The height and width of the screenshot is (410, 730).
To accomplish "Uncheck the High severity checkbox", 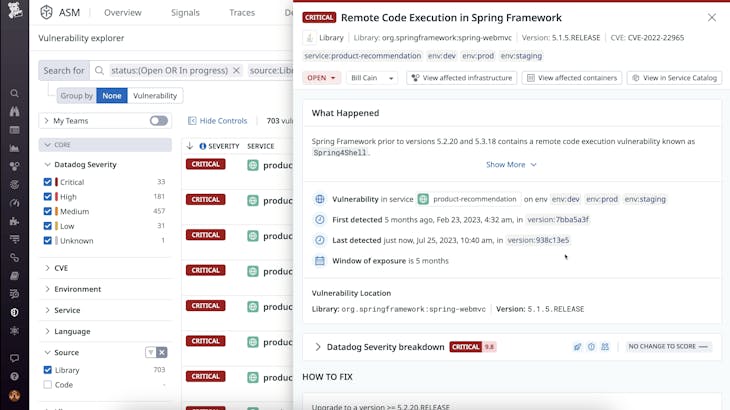I will pos(47,197).
